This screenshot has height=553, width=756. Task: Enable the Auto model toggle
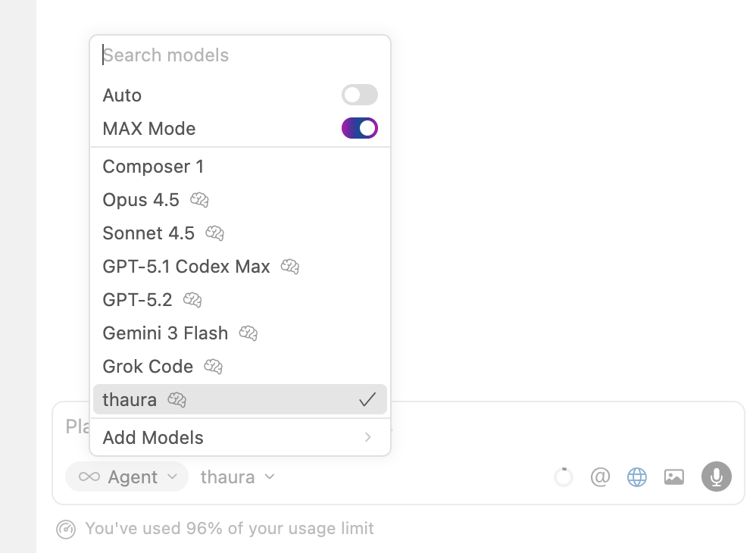click(359, 95)
